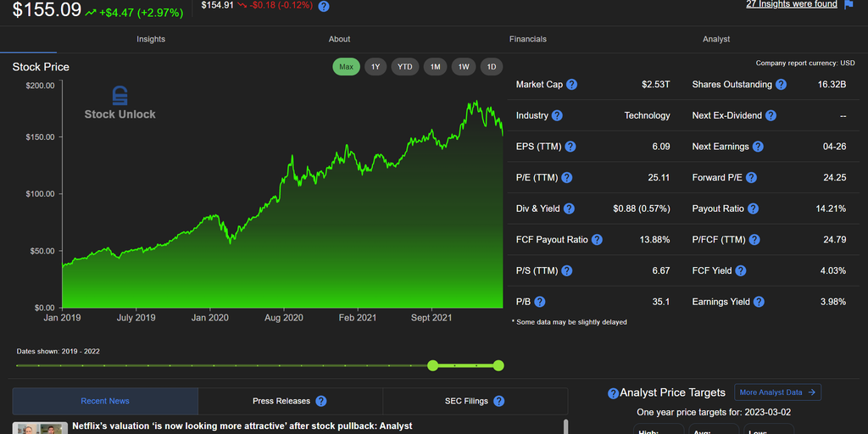Viewport: 868px width, 434px height.
Task: Open the 27 Insights were found link
Action: [791, 4]
